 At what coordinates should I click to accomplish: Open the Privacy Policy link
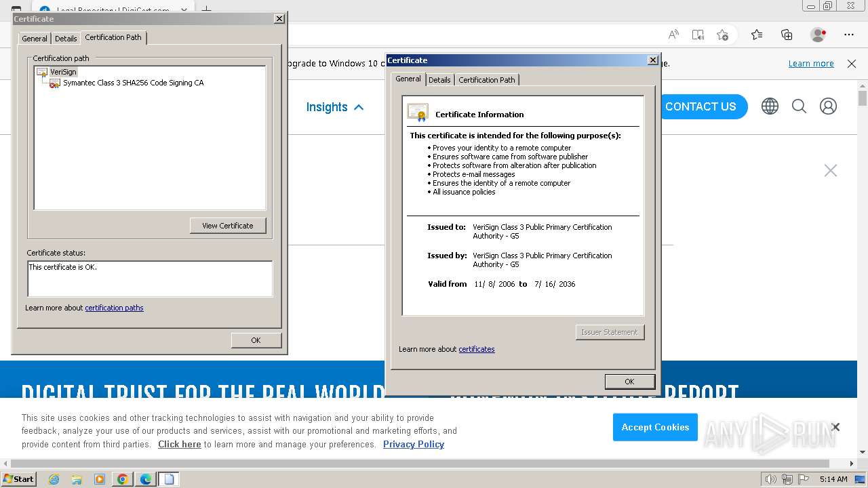[414, 445]
